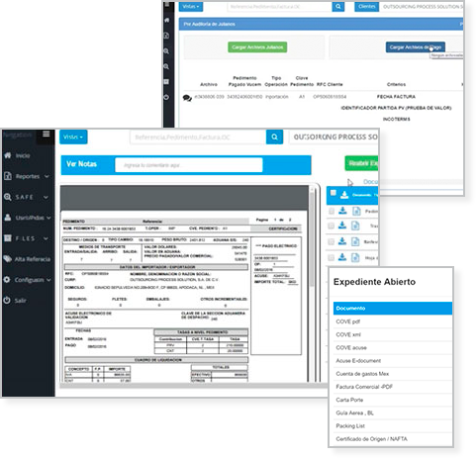Check the Hoja row checkbox
476x458 pixels.
(332, 257)
